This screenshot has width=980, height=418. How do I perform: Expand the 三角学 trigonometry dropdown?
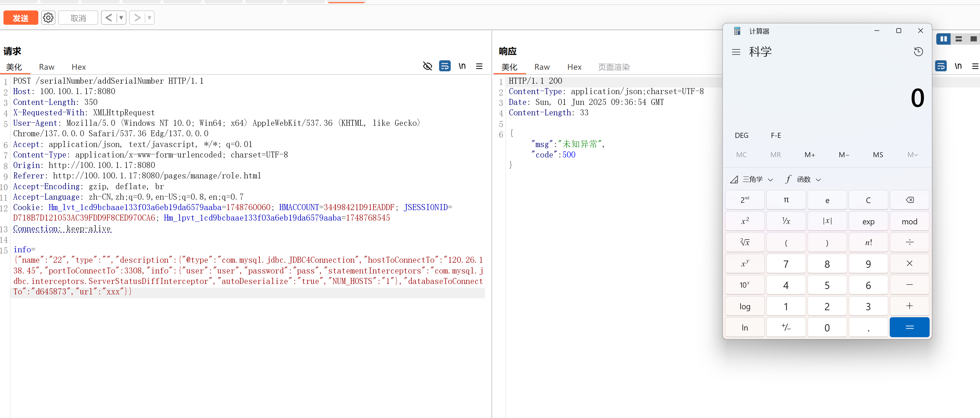pos(752,179)
